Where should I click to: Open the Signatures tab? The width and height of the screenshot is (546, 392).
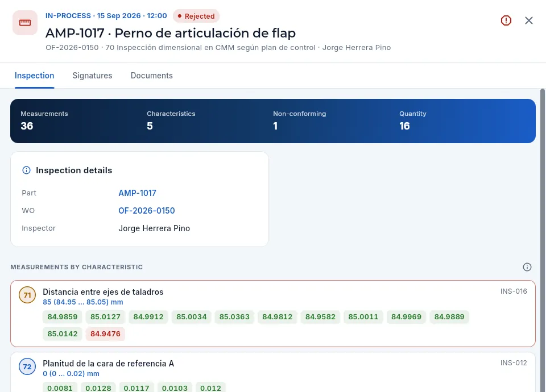tap(92, 76)
